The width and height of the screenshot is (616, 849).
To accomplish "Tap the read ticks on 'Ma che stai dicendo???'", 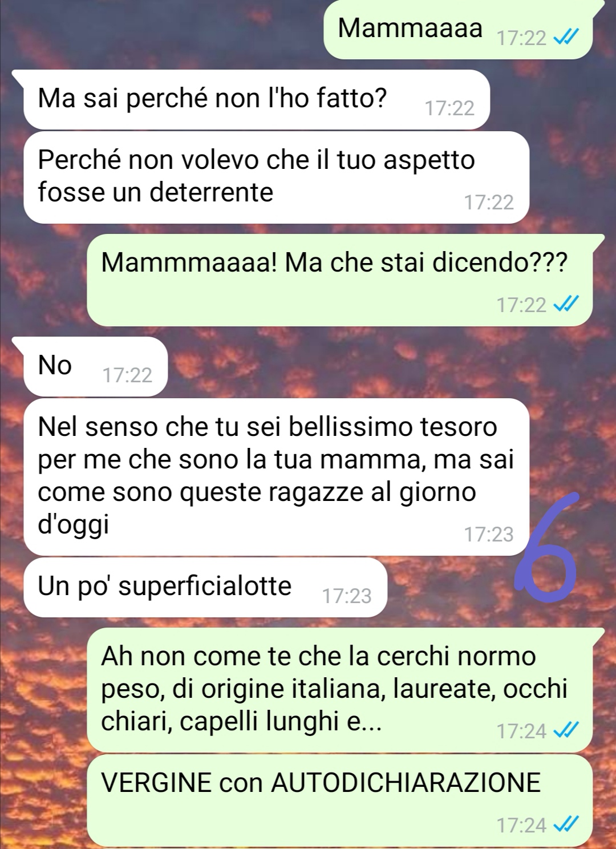I will (x=566, y=304).
